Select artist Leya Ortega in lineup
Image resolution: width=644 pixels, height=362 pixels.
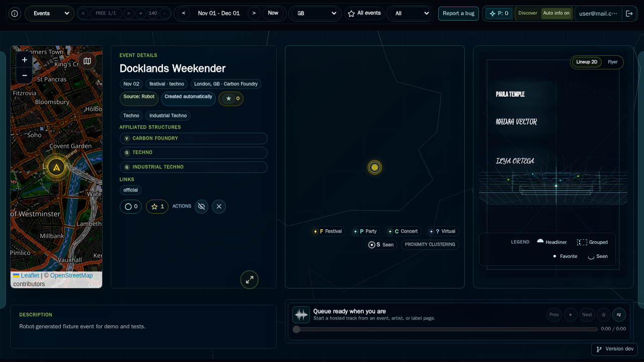coord(515,161)
